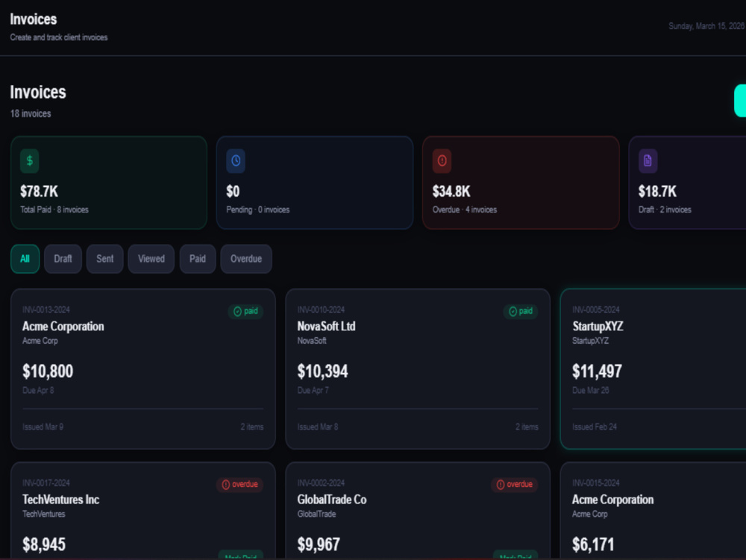This screenshot has width=746, height=560.
Task: Click the Issued Mar 9 text
Action: point(43,427)
